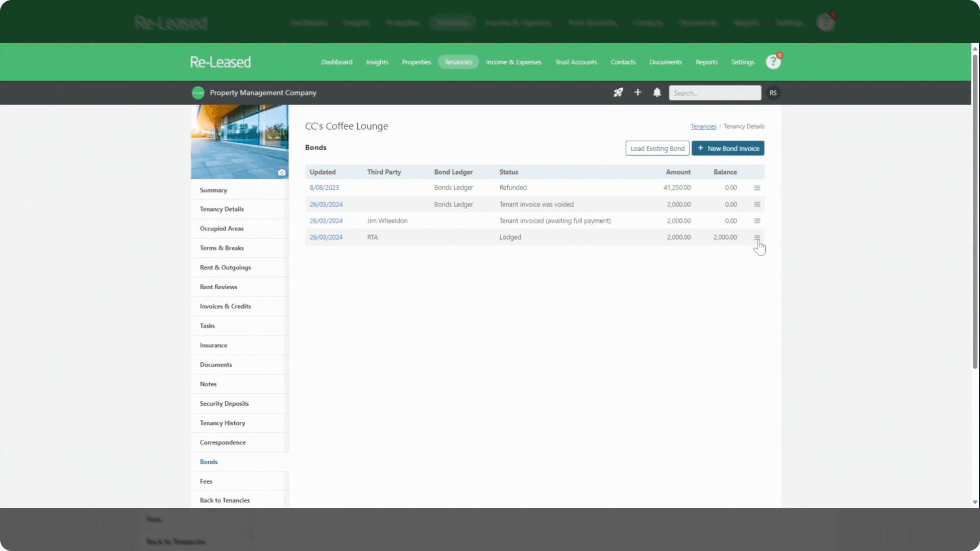The image size is (980, 551).
Task: Open Rent Reviews in sidebar
Action: (x=239, y=287)
